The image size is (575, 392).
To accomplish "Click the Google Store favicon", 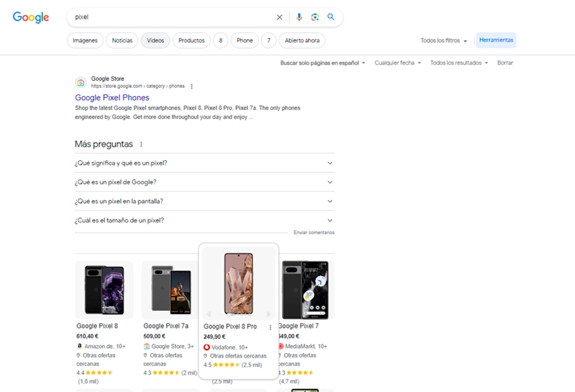I will pos(81,83).
